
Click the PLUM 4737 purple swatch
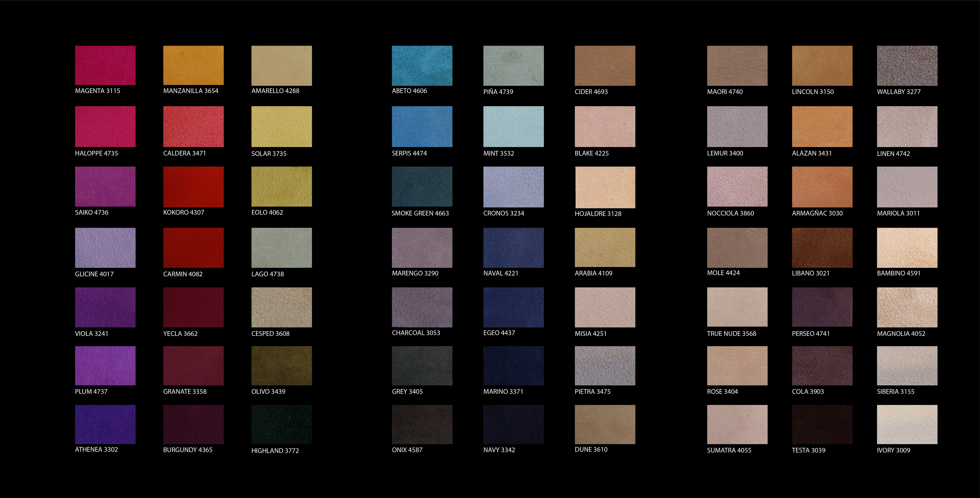[x=105, y=365]
